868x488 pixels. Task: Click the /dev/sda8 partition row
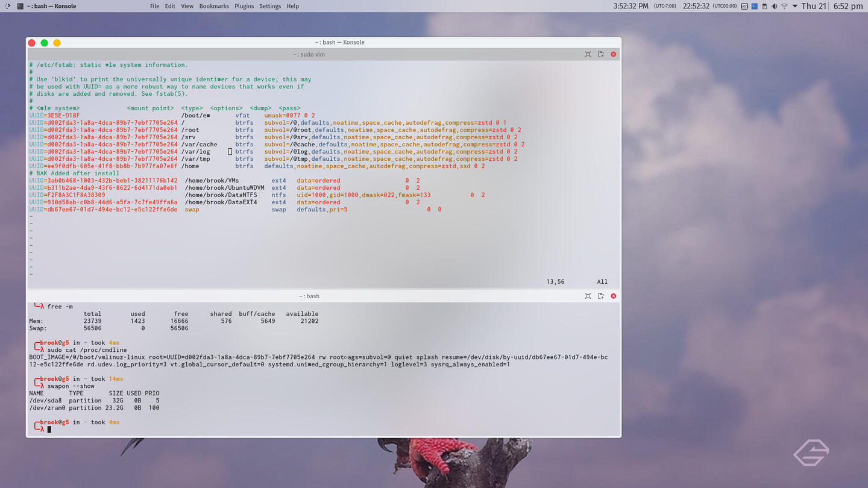click(x=94, y=401)
